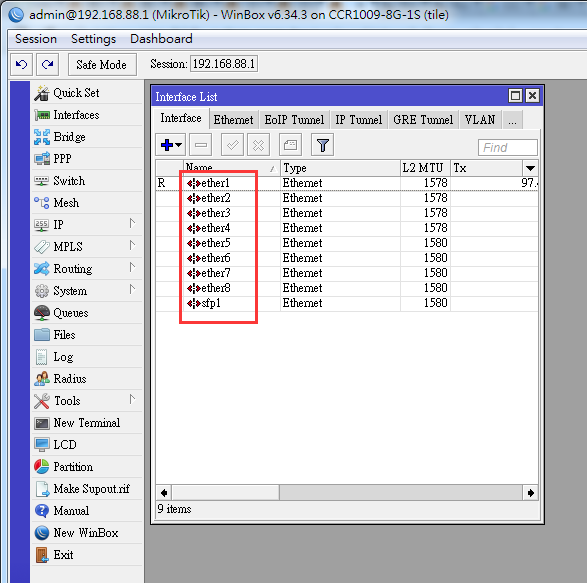Click the horizontal scrollbar right arrow
Screen dimensions: 587x583
[530, 493]
